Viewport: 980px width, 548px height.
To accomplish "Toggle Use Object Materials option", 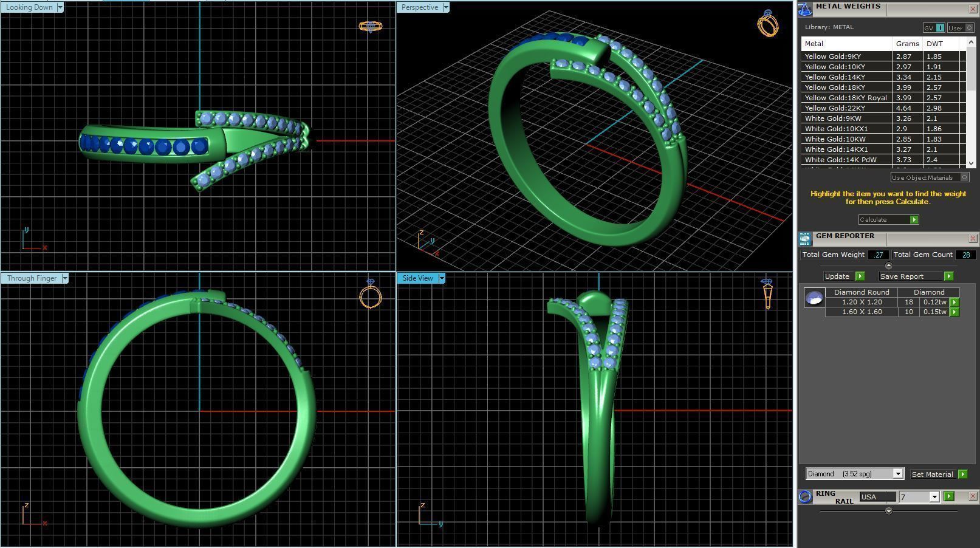I will pos(930,177).
